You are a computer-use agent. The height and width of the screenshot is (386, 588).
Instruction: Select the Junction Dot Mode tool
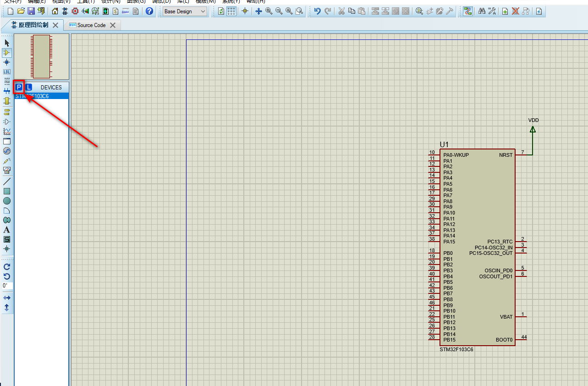tap(7, 62)
